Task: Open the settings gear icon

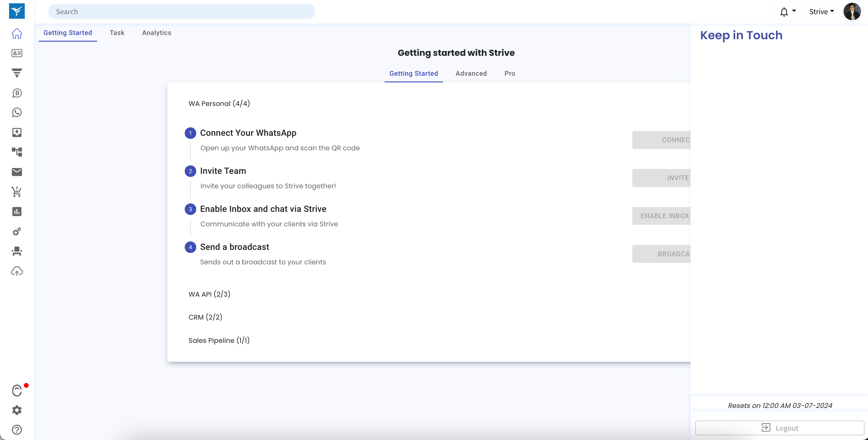Action: coord(17,410)
